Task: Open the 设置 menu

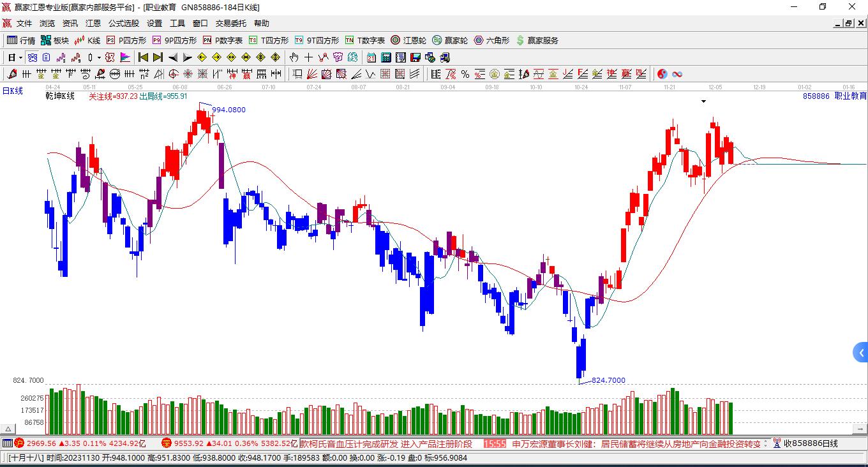Action: pyautogui.click(x=154, y=24)
